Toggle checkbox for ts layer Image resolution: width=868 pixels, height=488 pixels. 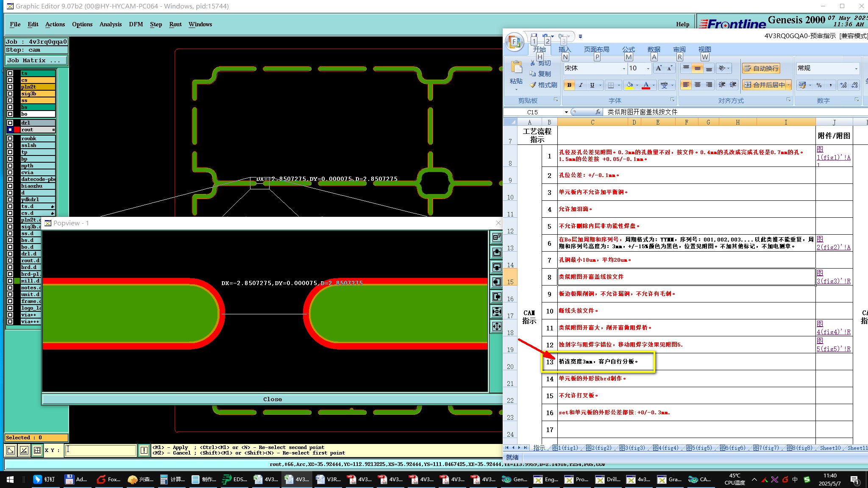(11, 73)
